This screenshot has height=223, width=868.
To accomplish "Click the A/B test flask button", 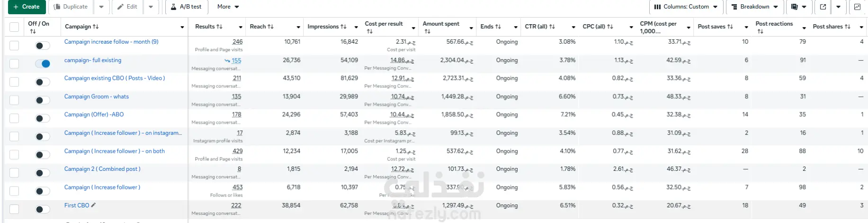I will point(186,7).
